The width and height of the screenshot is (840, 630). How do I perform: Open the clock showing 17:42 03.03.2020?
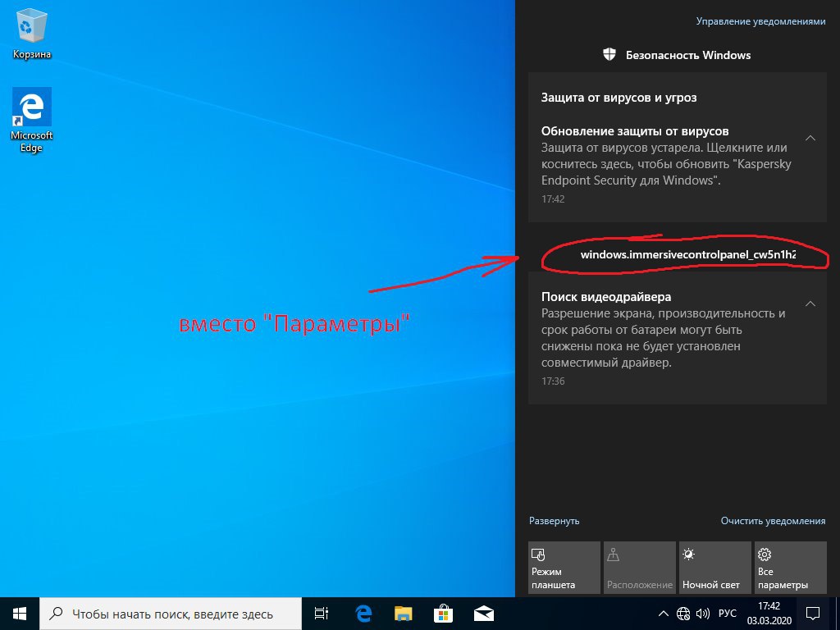click(769, 614)
